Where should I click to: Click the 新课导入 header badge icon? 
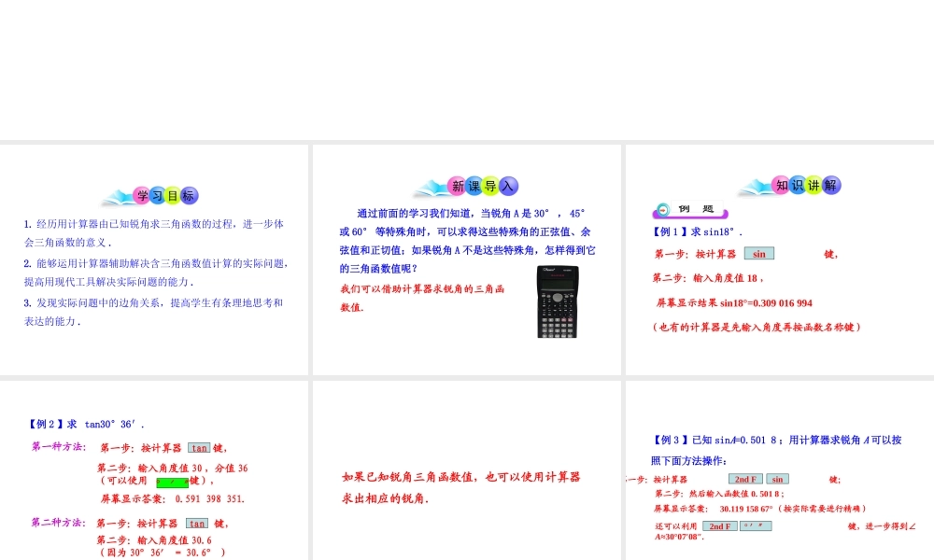481,186
